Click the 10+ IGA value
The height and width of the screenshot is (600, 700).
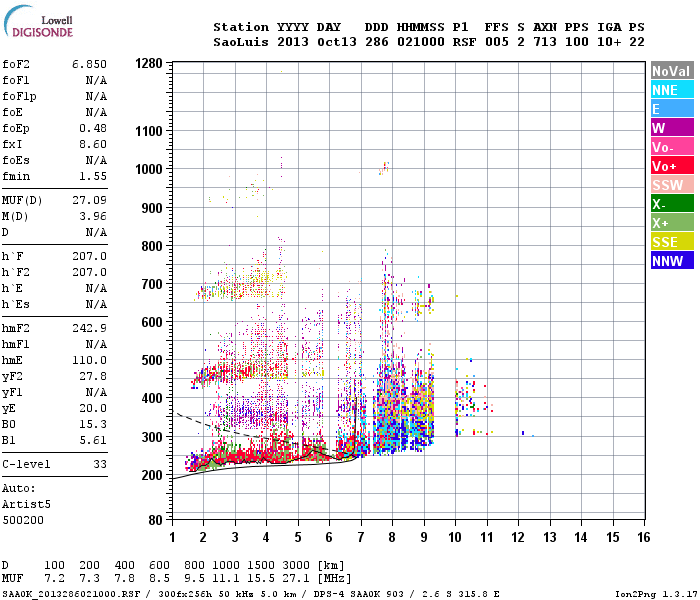click(x=609, y=42)
